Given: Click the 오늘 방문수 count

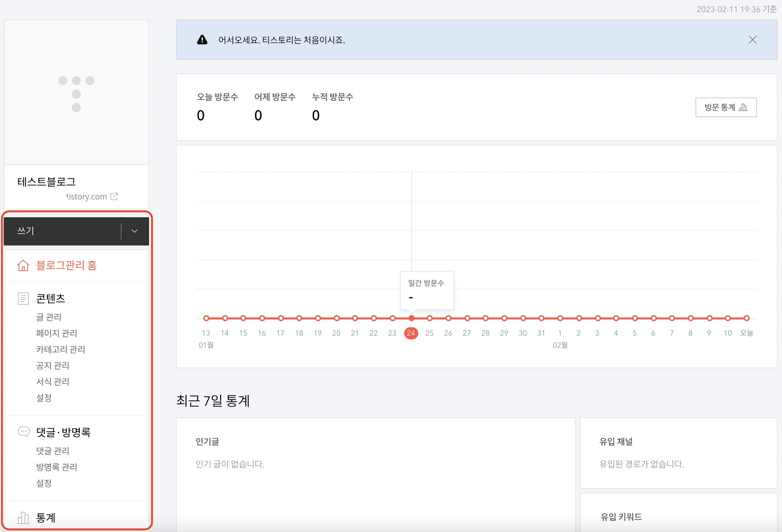Looking at the screenshot, I should [201, 115].
